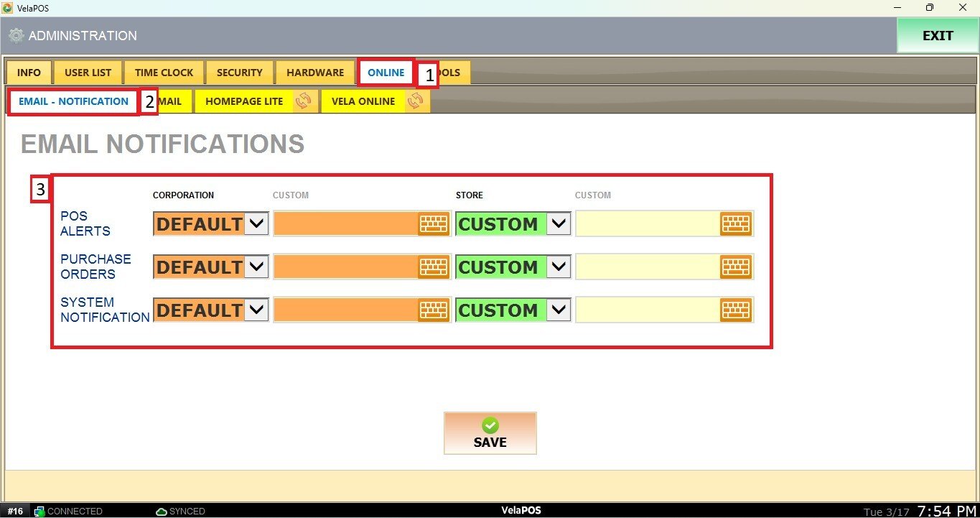Switch to the User List tab
This screenshot has width=980, height=518.
click(88, 73)
